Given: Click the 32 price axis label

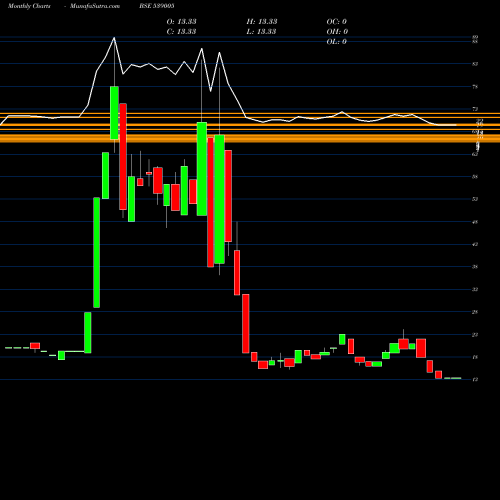Looking at the screenshot, I should coord(475,289).
